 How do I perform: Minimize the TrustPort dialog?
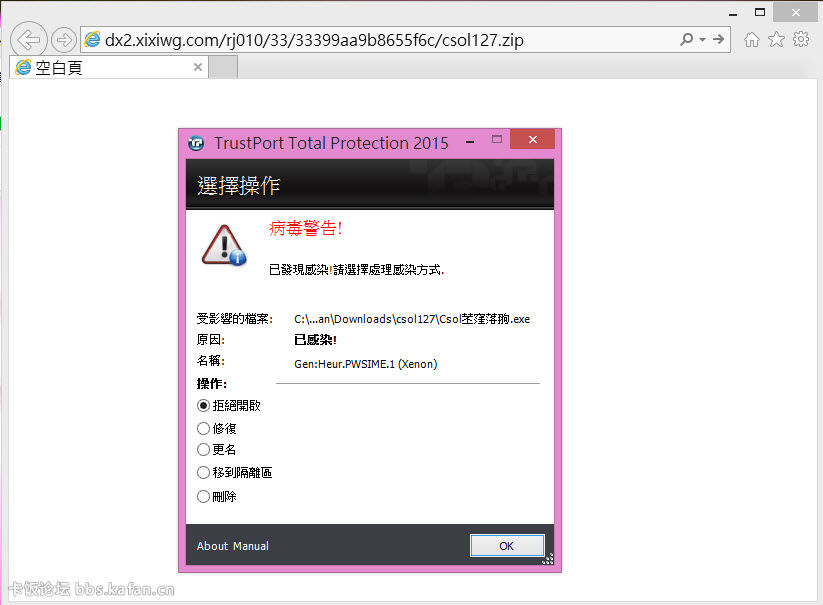470,141
